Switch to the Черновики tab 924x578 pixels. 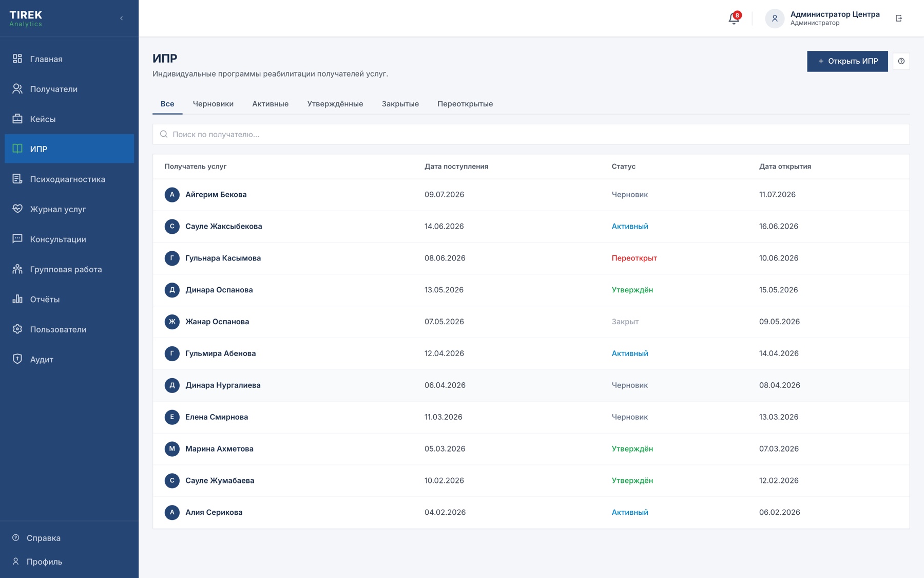(213, 104)
